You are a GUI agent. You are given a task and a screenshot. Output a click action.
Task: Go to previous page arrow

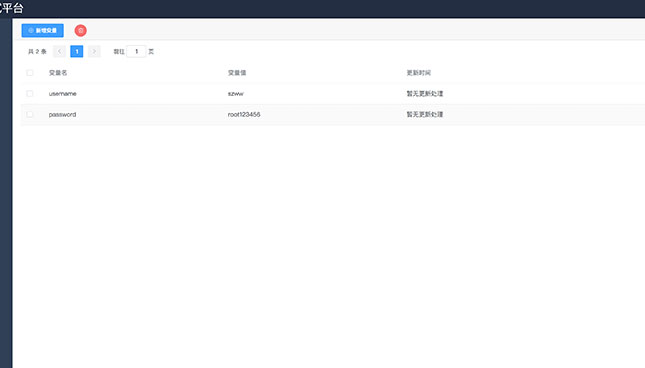[59, 51]
